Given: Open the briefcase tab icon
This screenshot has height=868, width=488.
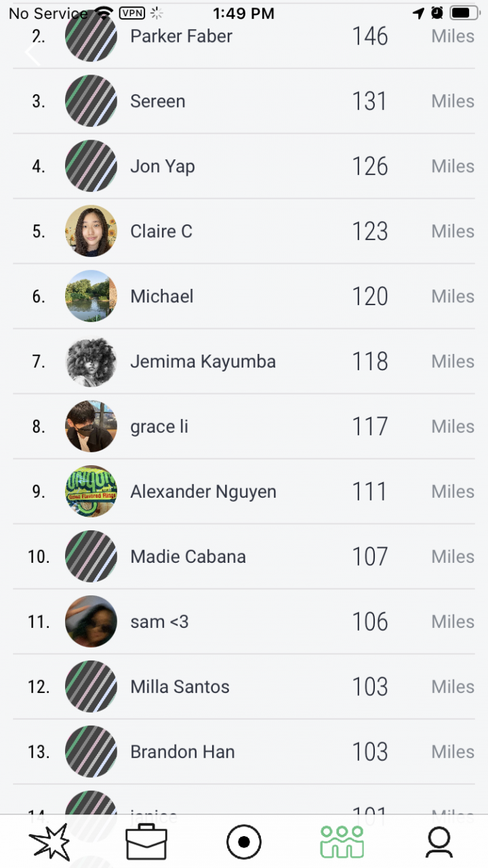Looking at the screenshot, I should [x=146, y=842].
